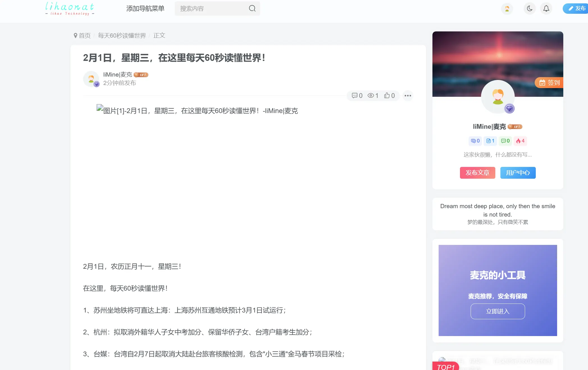Viewport: 588px width, 370px height.
Task: Click the 立即进入 button
Action: point(498,311)
